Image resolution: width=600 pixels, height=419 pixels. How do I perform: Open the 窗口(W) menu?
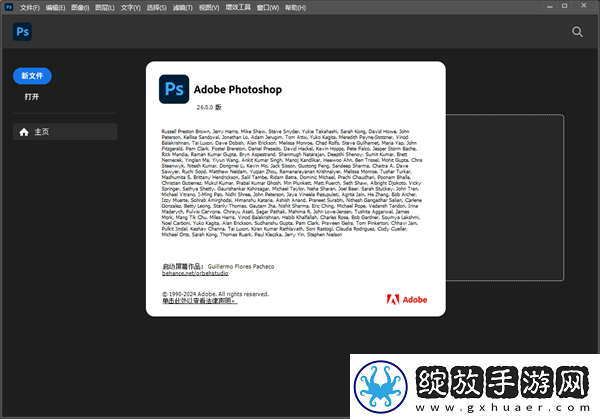tap(268, 8)
